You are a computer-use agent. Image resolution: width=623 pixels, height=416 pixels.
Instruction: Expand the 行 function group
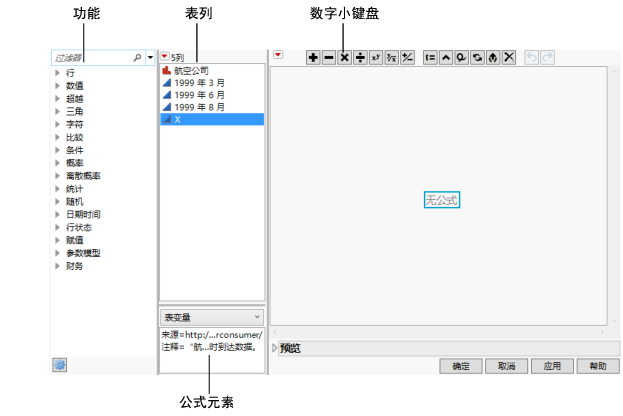tap(58, 73)
